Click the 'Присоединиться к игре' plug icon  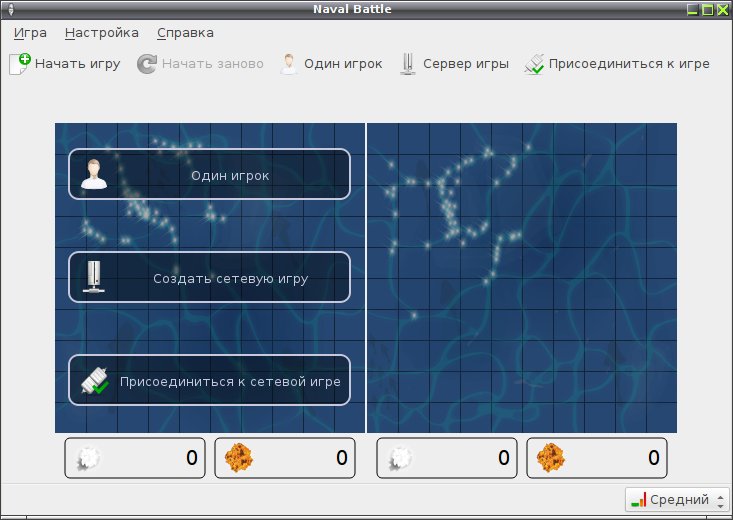pyautogui.click(x=534, y=64)
